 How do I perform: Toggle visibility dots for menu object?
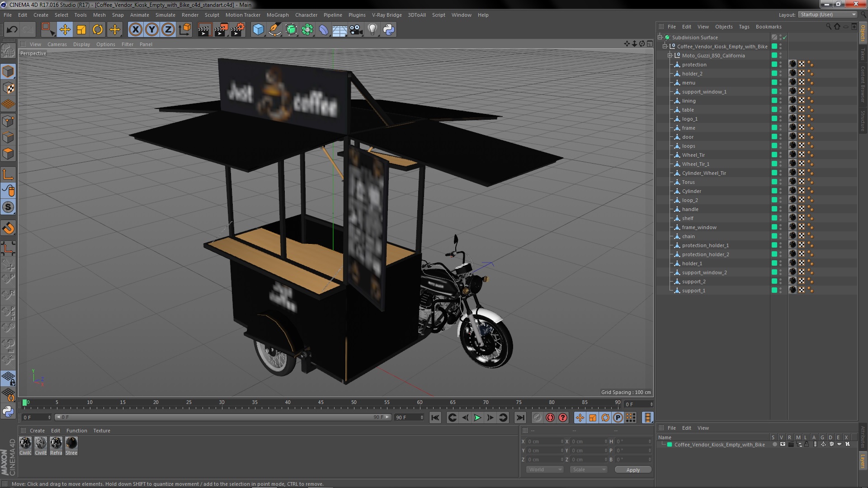coord(780,82)
